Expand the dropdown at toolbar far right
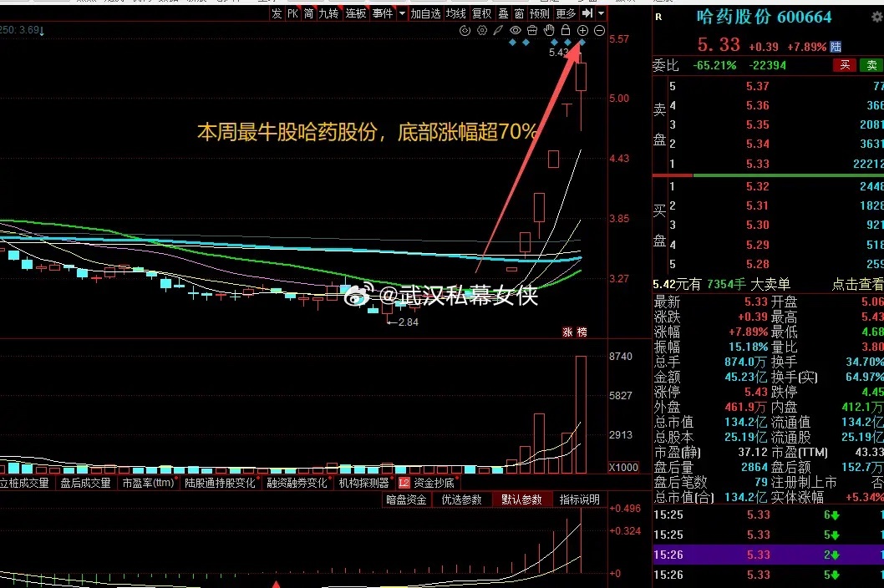 click(601, 13)
